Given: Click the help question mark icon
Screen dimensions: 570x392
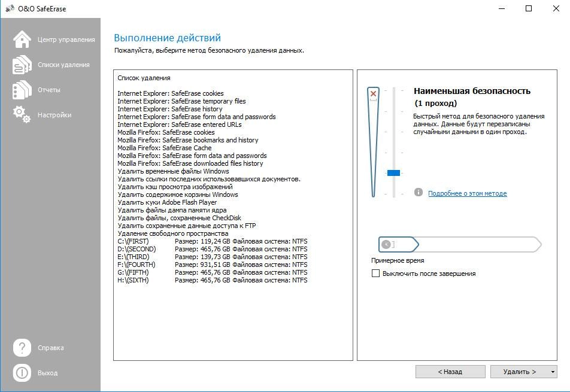Looking at the screenshot, I should coord(22,348).
